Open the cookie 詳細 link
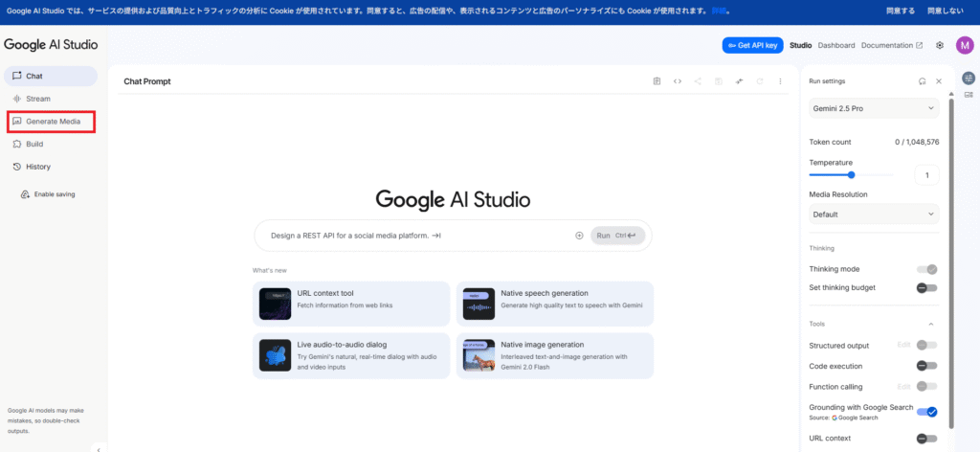Screen dimensions: 980x452 (x=718, y=11)
